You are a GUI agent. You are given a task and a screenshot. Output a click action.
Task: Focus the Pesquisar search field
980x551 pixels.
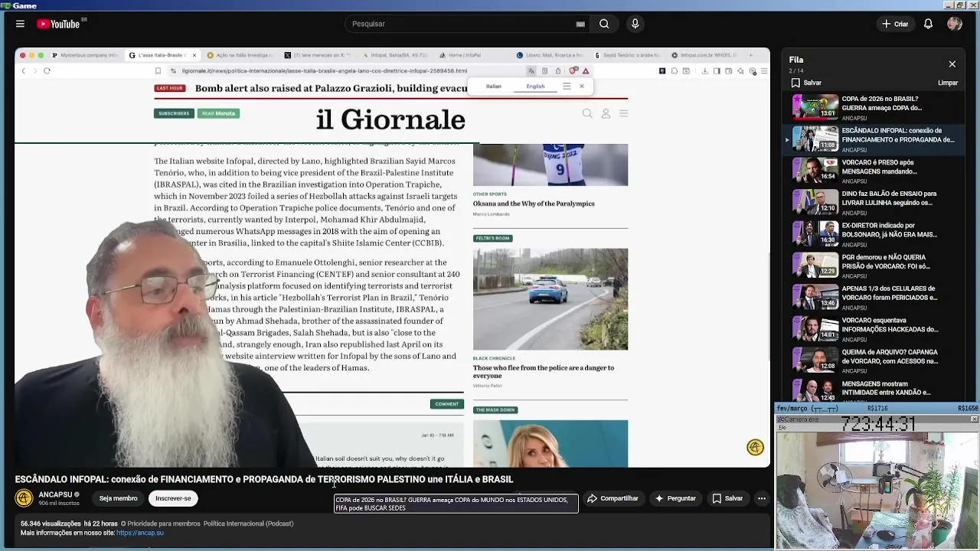459,24
